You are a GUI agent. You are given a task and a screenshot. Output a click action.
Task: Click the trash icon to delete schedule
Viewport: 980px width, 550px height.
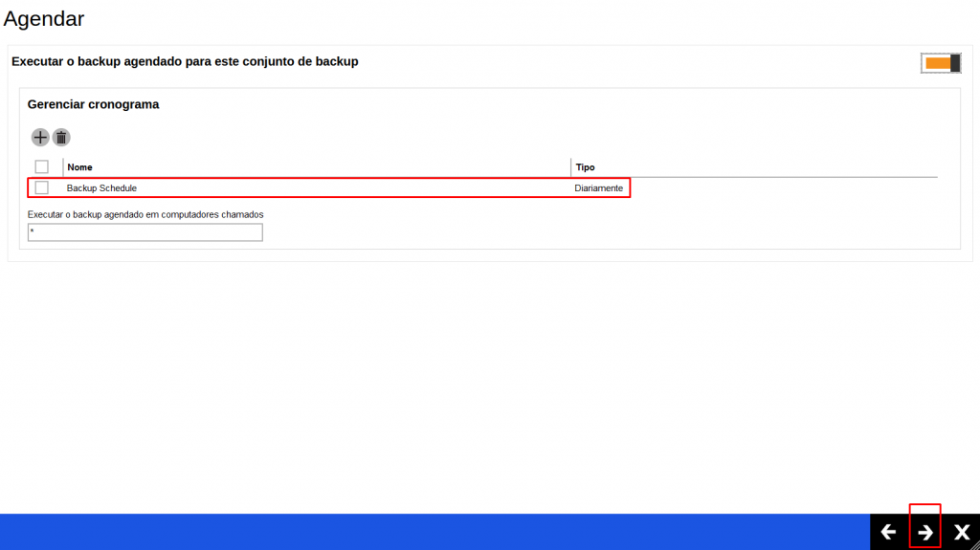pyautogui.click(x=61, y=138)
